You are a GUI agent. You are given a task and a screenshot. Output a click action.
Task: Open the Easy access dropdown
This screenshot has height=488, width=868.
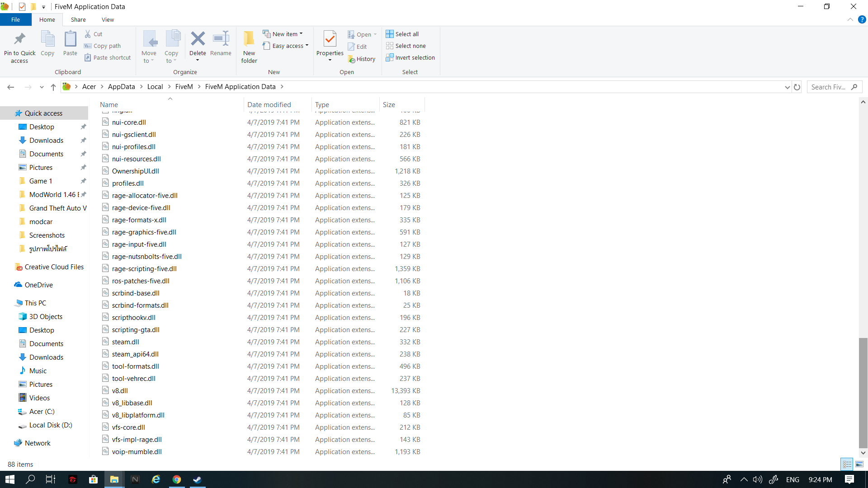285,46
